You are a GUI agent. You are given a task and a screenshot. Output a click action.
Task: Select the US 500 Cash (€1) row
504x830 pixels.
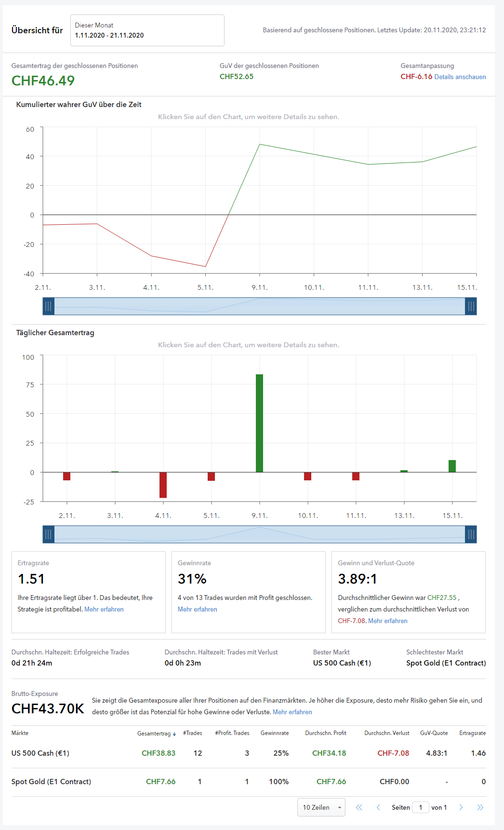[40, 753]
